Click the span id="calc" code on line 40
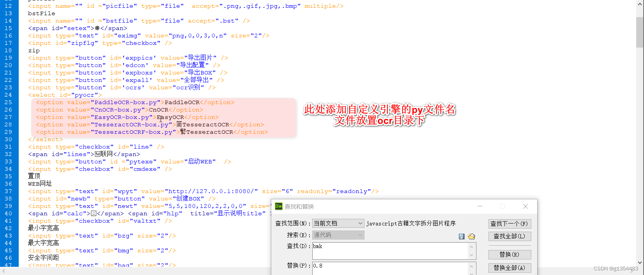The height and width of the screenshot is (275, 644). coord(76,213)
